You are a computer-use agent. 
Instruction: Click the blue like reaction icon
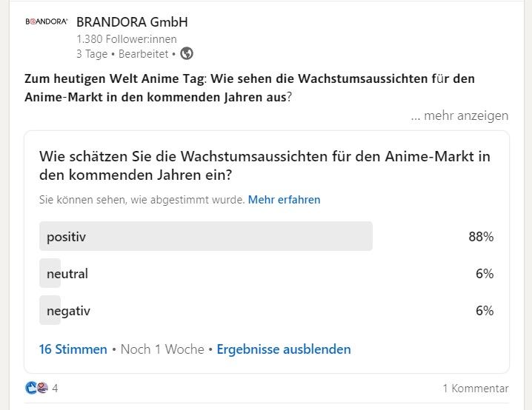pos(31,388)
